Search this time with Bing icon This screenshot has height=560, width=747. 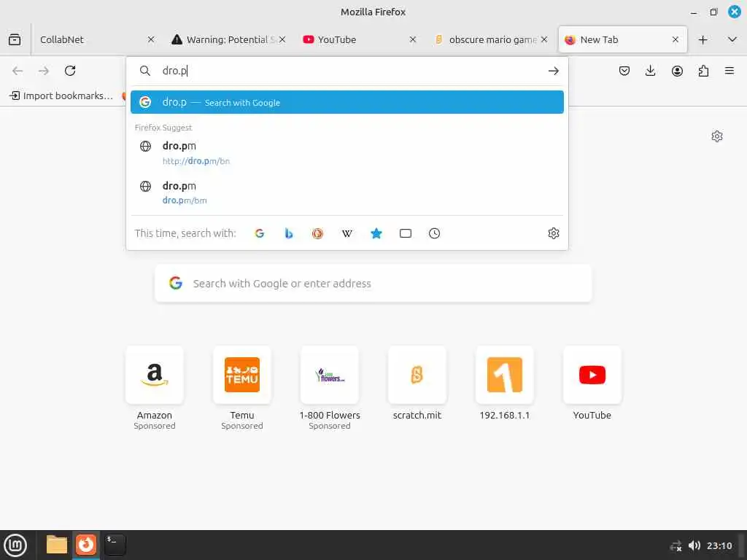(289, 233)
